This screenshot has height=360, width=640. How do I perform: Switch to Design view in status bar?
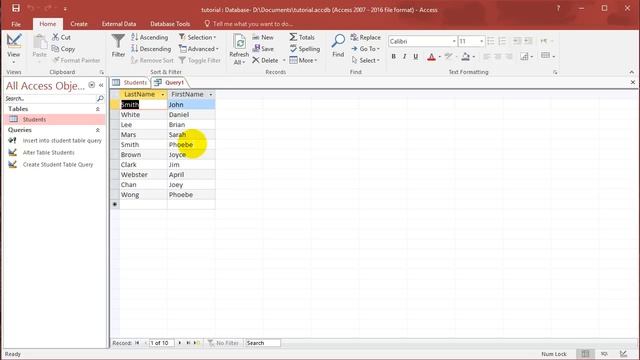tap(623, 354)
